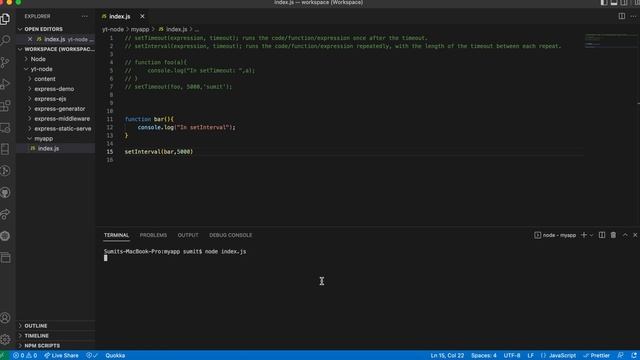Click the Explorer more actions ellipsis

point(84,16)
